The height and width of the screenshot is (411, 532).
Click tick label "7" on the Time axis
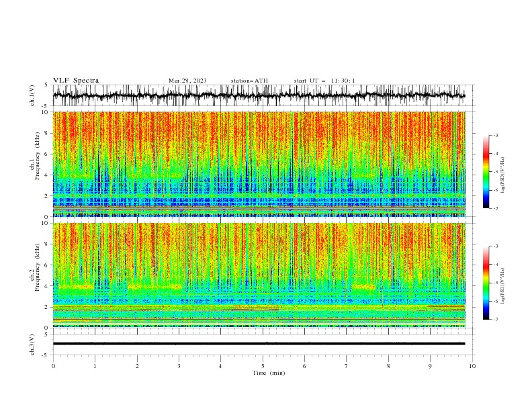point(347,366)
